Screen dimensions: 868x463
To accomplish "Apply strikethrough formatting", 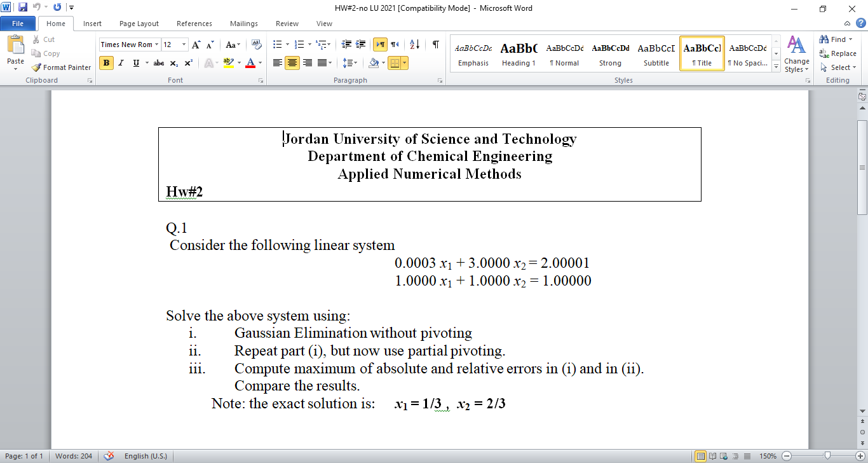I will click(x=160, y=64).
